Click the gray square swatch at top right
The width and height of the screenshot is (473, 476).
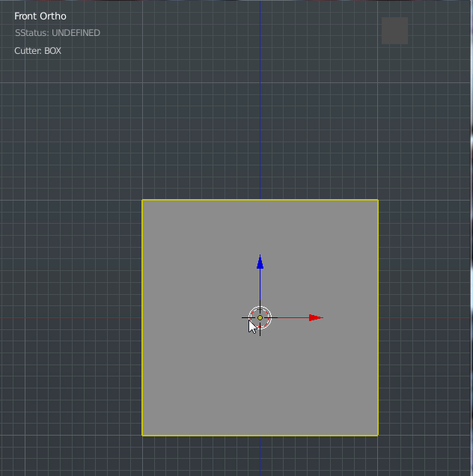click(x=394, y=31)
